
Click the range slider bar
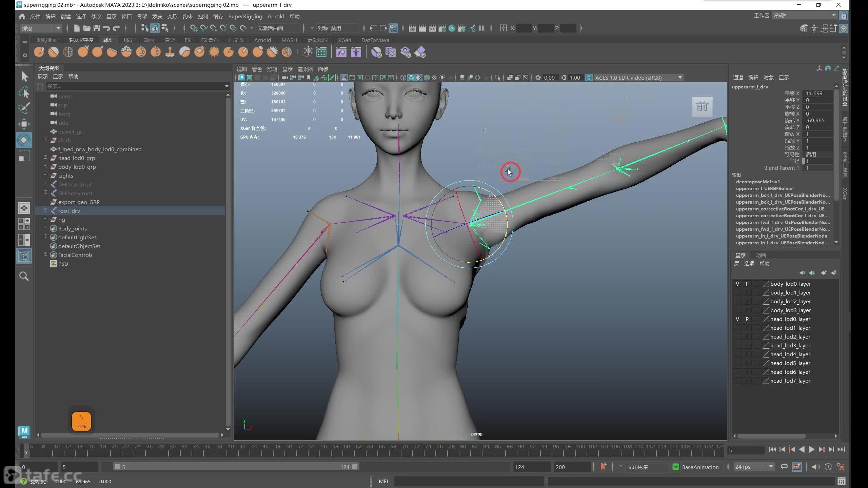[236, 467]
